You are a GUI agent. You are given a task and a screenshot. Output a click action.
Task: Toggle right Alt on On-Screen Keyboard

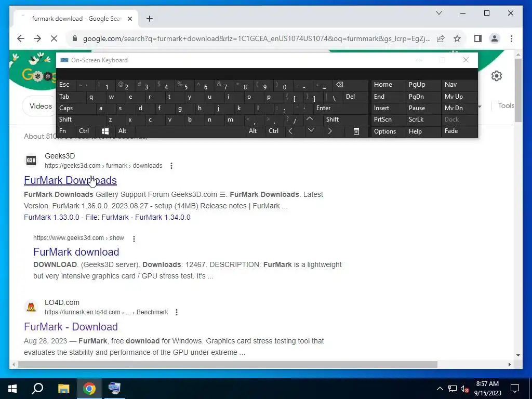[x=256, y=131]
